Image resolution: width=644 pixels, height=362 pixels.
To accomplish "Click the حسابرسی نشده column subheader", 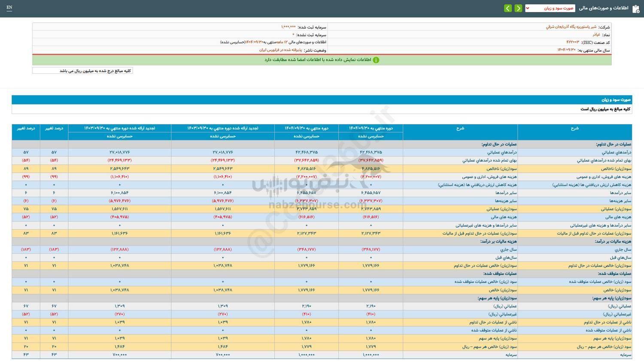I will click(370, 136).
